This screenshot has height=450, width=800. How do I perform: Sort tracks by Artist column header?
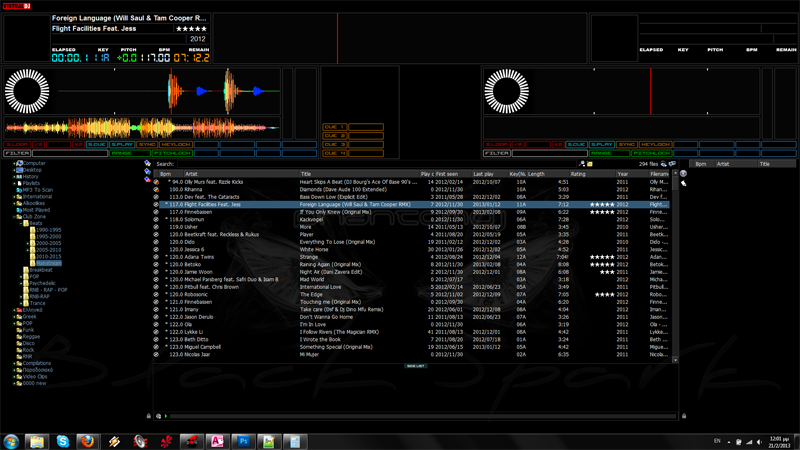[x=192, y=174]
